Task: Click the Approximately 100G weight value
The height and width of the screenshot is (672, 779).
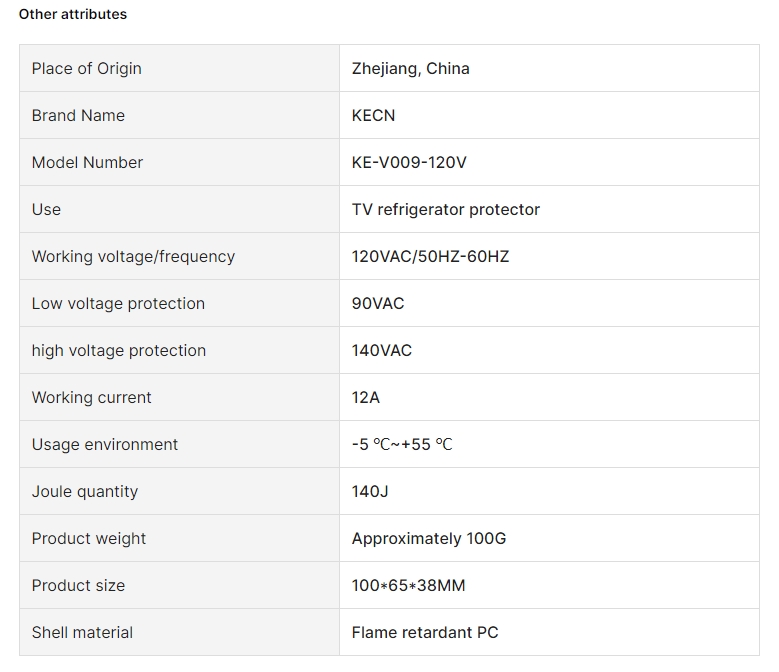Action: (x=429, y=539)
